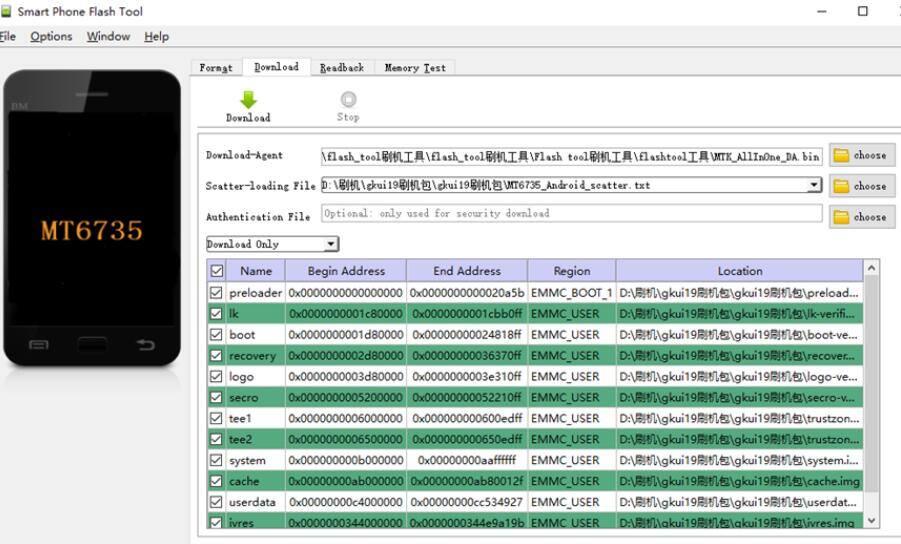Click the partition table vertical scrollbar thumb
901x544 pixels.
click(x=871, y=384)
